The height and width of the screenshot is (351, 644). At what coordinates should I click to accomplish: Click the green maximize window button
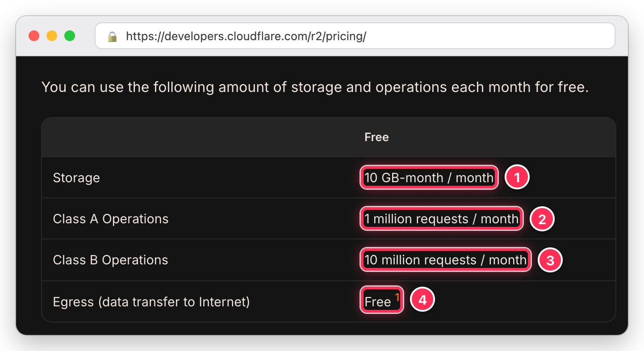70,36
